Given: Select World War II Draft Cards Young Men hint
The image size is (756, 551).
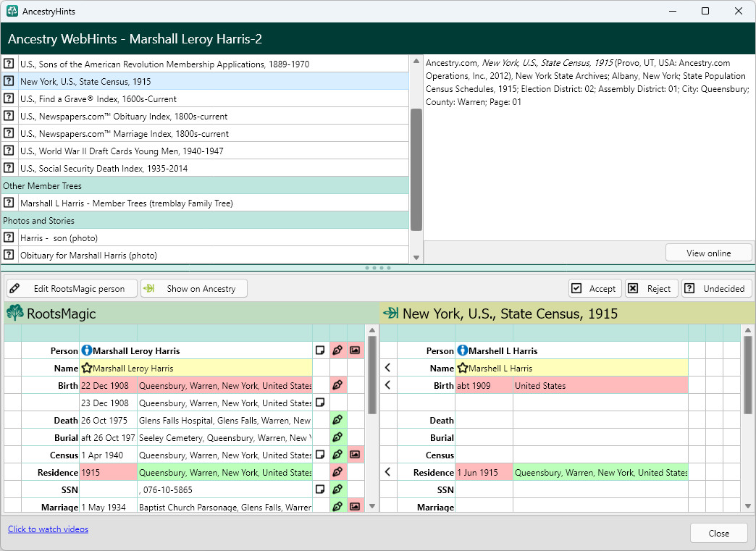Looking at the screenshot, I should (x=213, y=151).
